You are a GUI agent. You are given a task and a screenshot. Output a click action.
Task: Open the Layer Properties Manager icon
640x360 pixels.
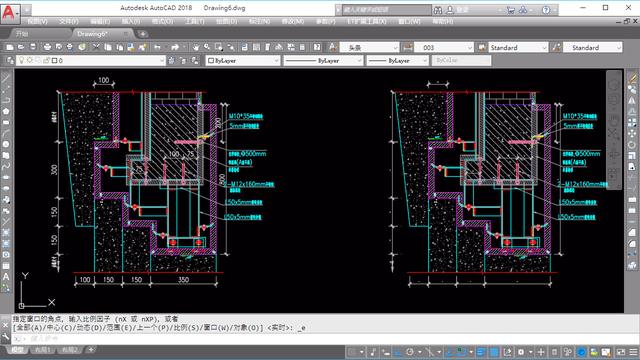[x=10, y=60]
